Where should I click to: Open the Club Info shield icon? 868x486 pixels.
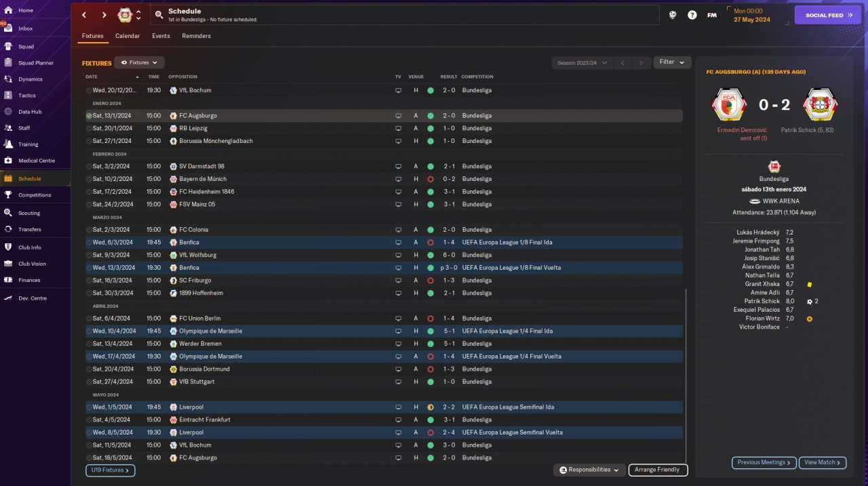click(x=8, y=247)
